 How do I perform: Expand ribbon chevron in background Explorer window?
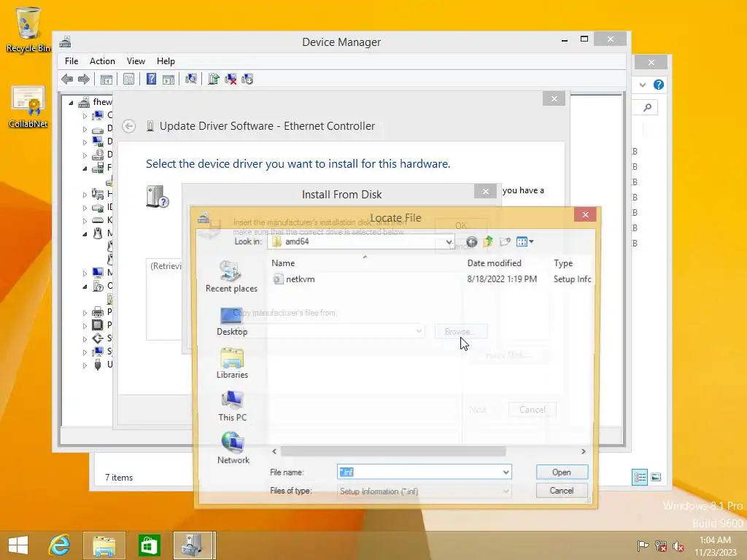click(x=642, y=85)
